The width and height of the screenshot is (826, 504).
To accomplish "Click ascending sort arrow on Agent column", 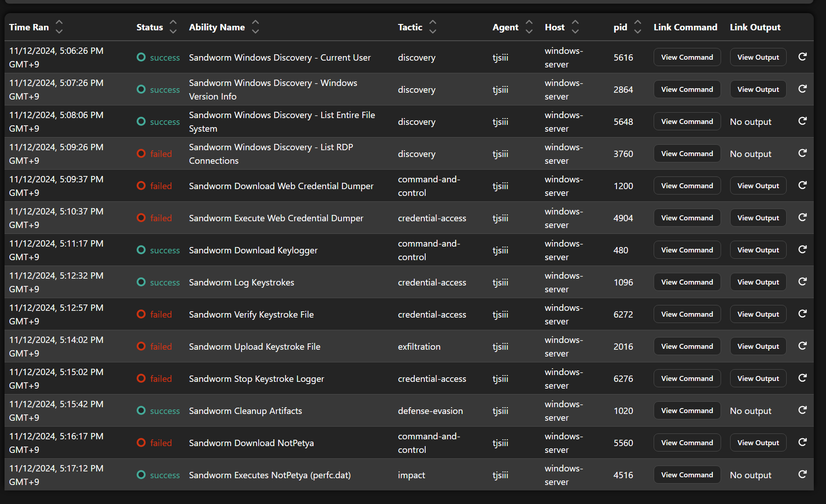I will tap(529, 22).
